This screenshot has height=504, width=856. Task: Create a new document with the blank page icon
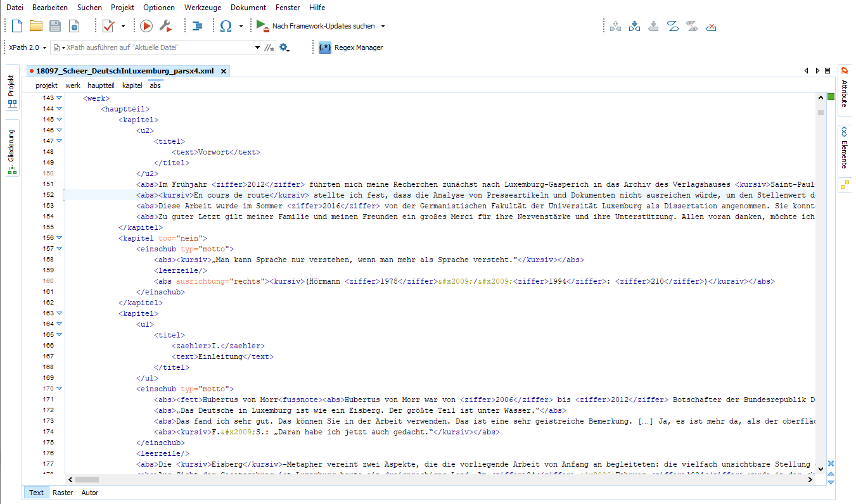click(x=17, y=26)
